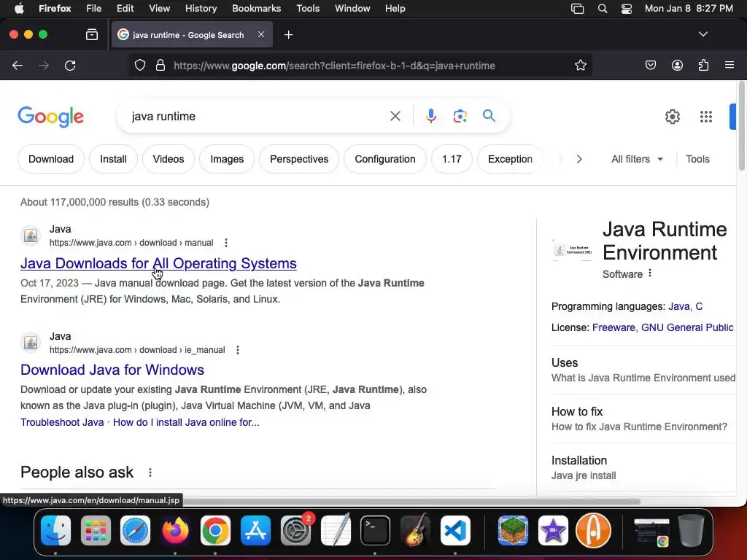The width and height of the screenshot is (747, 560).
Task: Show more filter chips with right chevron
Action: click(x=578, y=159)
